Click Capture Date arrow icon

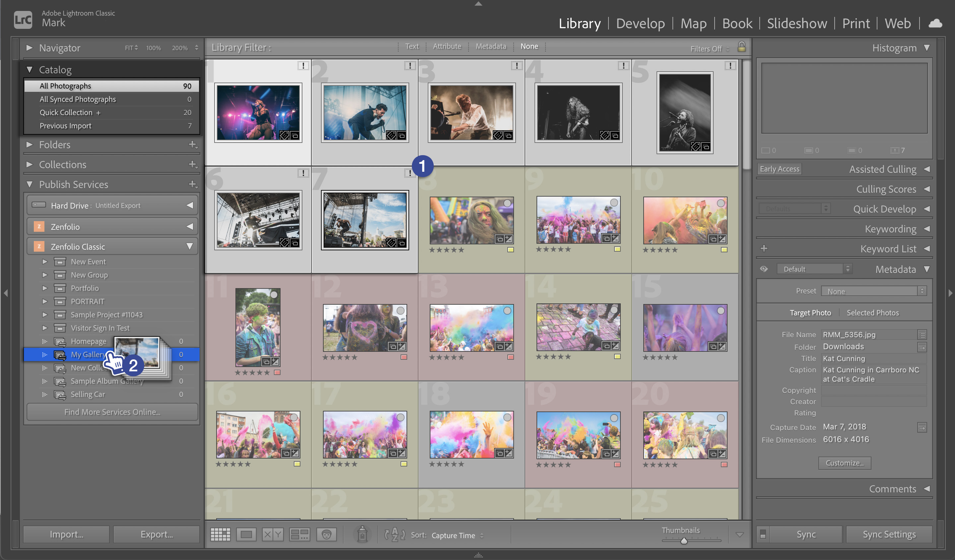[922, 427]
